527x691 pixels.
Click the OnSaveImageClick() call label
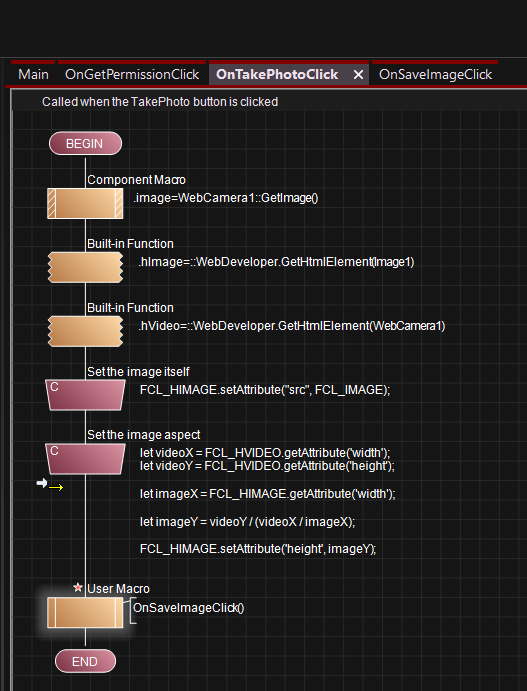click(x=189, y=608)
